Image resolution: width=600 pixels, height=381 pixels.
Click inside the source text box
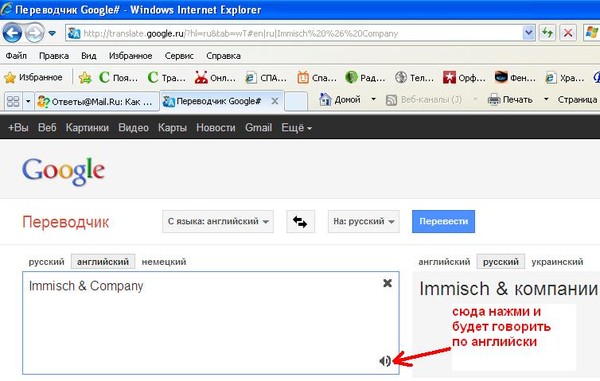[x=211, y=323]
